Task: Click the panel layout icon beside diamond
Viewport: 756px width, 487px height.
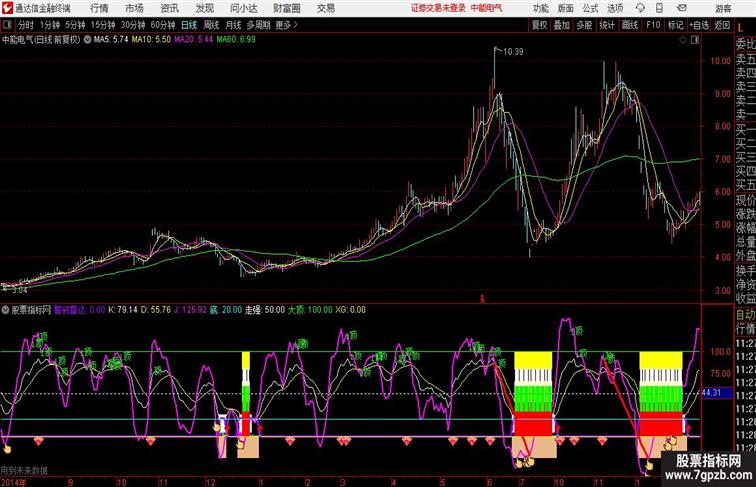Action: [695, 40]
